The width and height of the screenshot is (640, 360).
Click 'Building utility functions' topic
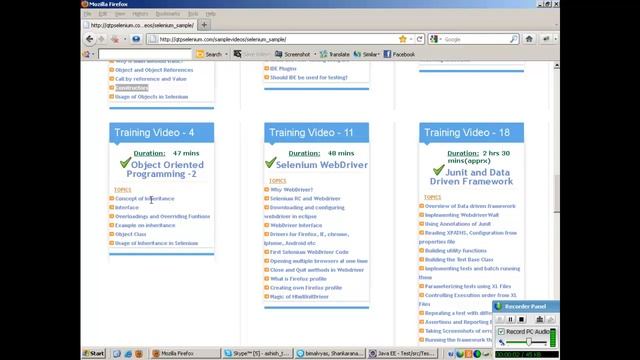coord(456,251)
